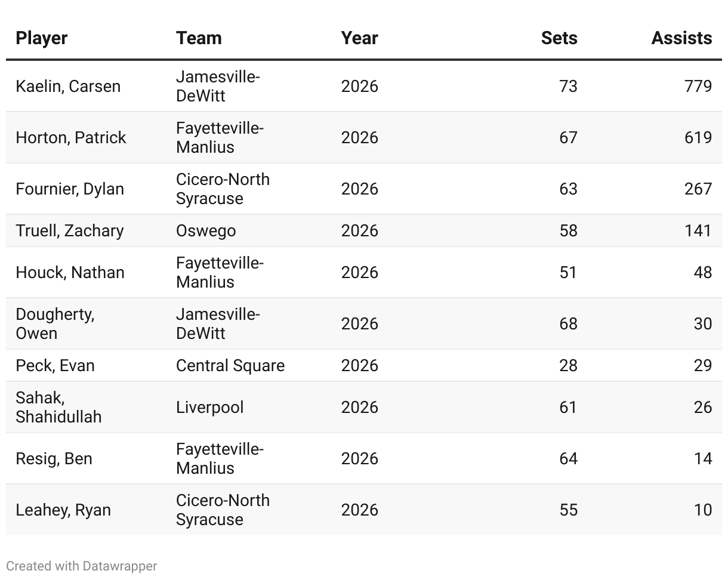Viewport: 728px width, 580px height.
Task: Open the Created with Datawrapper link
Action: pyautogui.click(x=82, y=566)
